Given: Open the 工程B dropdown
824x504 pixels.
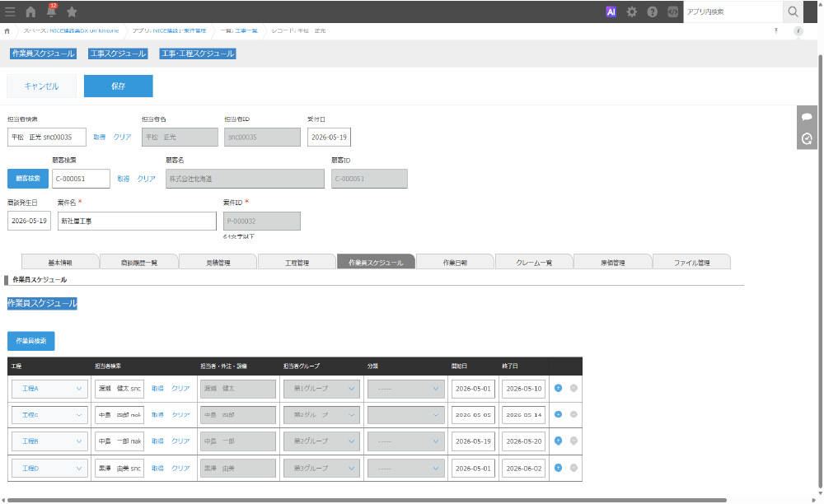Looking at the screenshot, I should [x=49, y=441].
